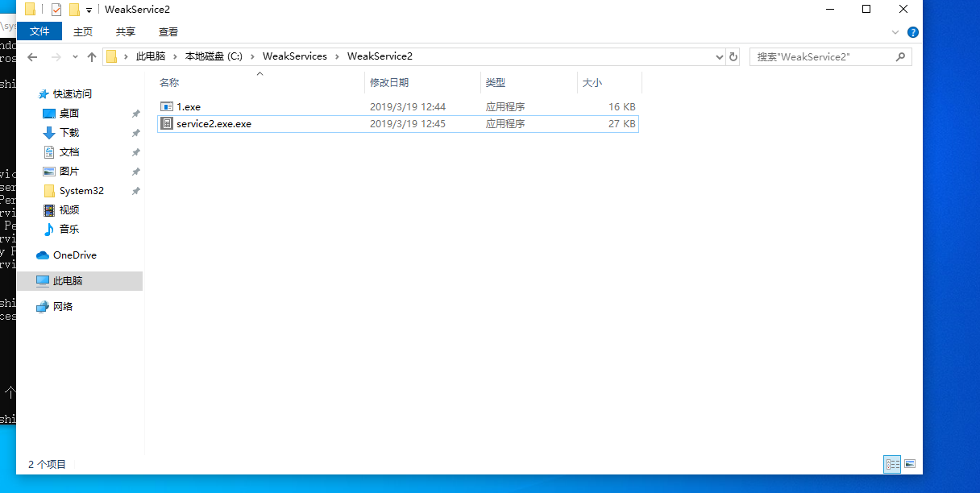
Task: Go back using the Back arrow
Action: pyautogui.click(x=32, y=57)
